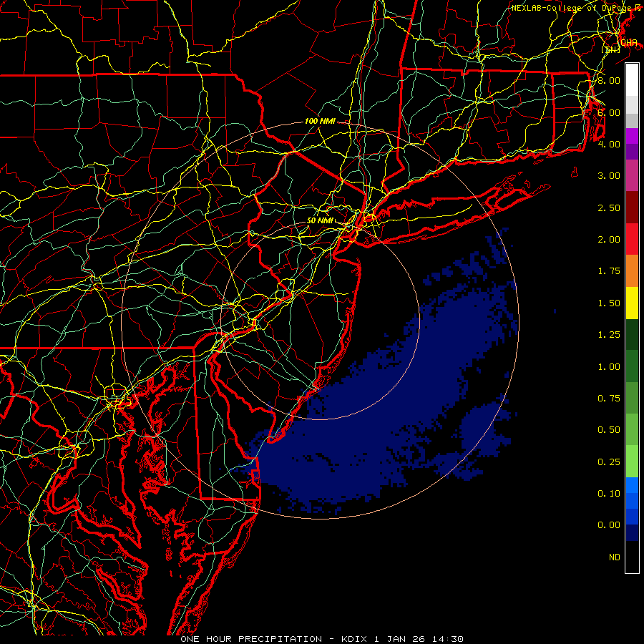Click the 8.00 legend label
Screen dimensions: 644x644
609,80
